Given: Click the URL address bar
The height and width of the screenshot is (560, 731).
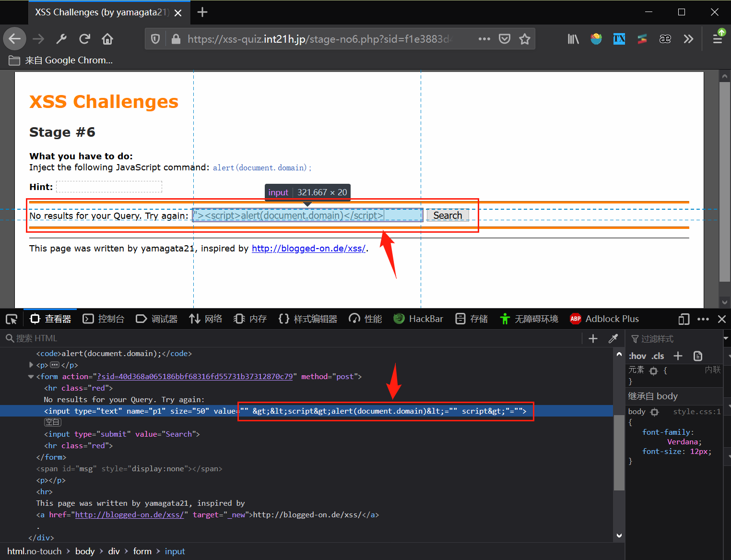Looking at the screenshot, I should [318, 39].
